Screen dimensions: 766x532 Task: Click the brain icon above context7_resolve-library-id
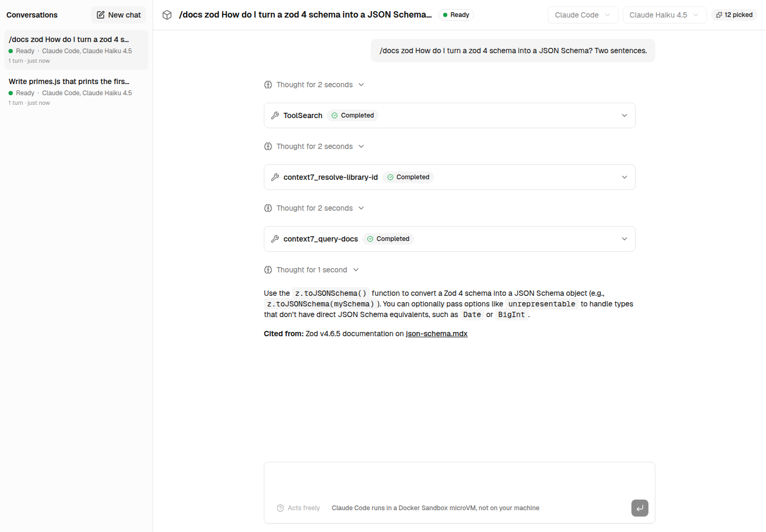click(268, 146)
